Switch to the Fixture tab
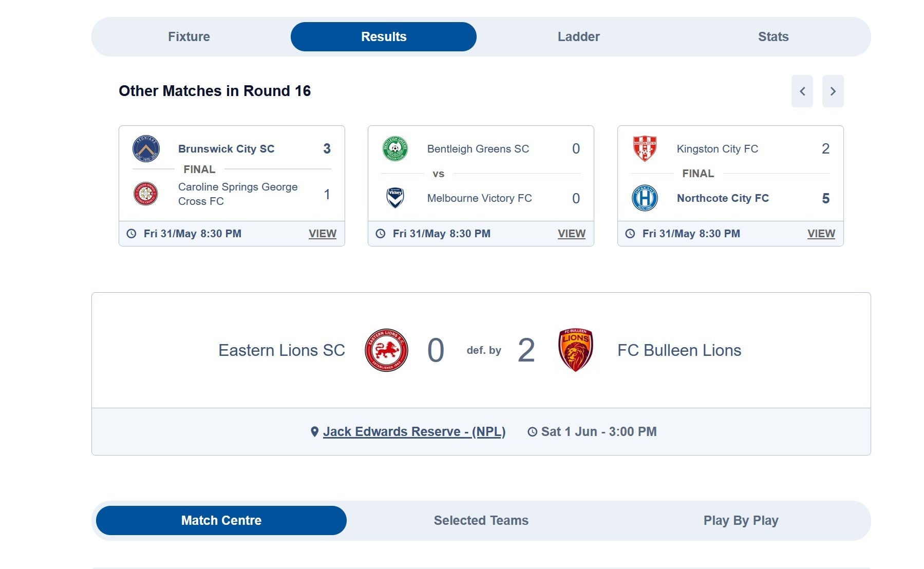 tap(189, 37)
